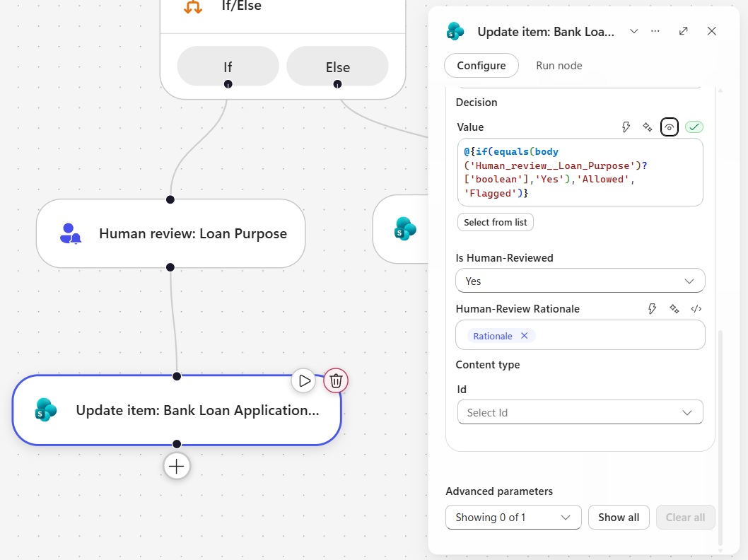
Task: Toggle the green checkmark next to Value
Action: [694, 127]
